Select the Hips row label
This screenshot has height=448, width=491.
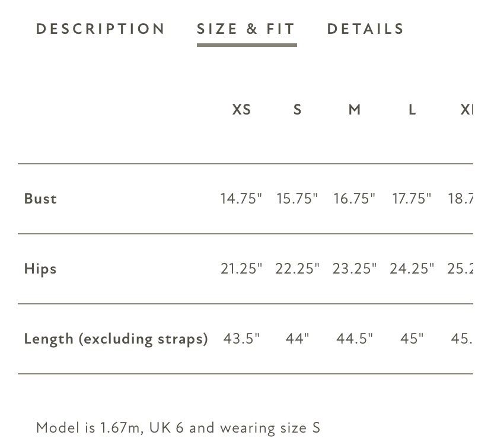40,269
